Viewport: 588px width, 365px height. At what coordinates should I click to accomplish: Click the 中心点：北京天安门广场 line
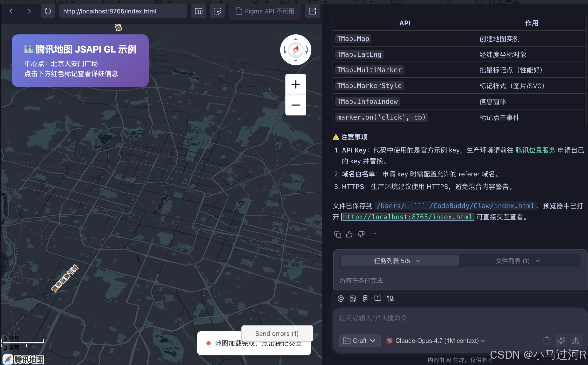(x=61, y=64)
